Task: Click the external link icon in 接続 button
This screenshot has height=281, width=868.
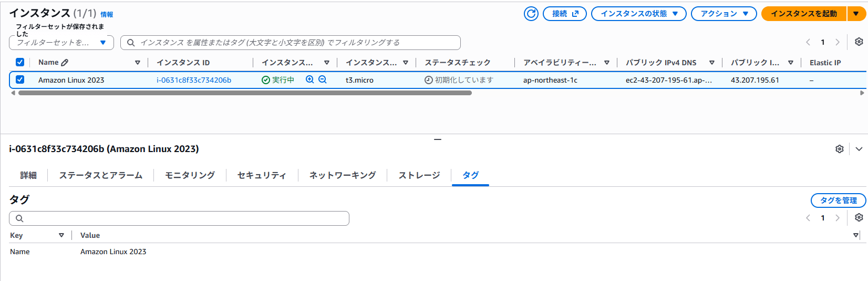Action: 575,14
